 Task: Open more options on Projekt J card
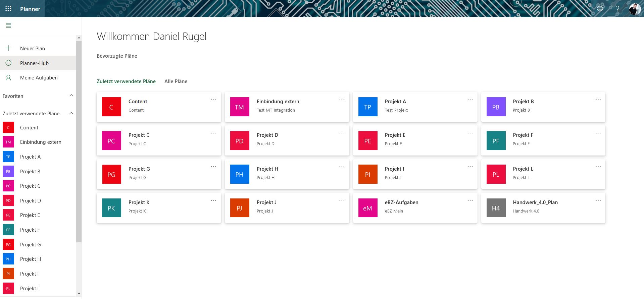click(x=342, y=200)
